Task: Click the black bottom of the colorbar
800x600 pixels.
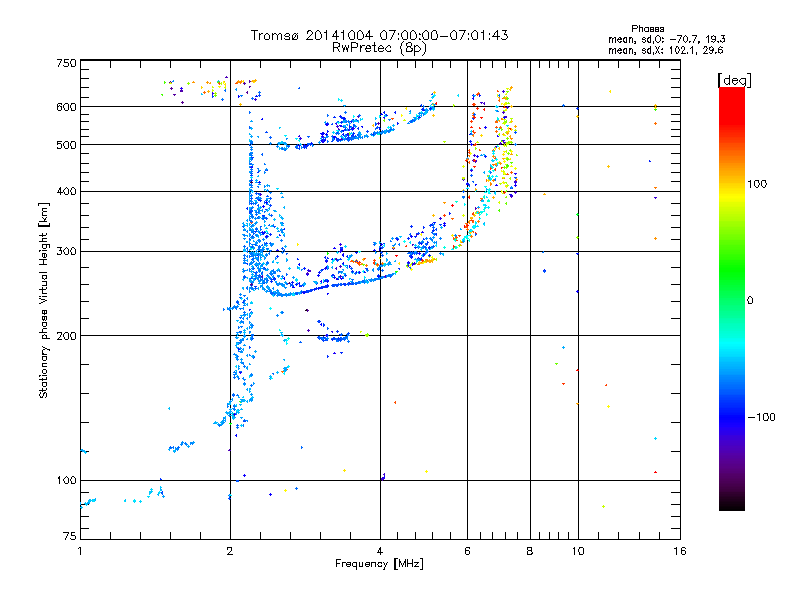Action: (732, 503)
